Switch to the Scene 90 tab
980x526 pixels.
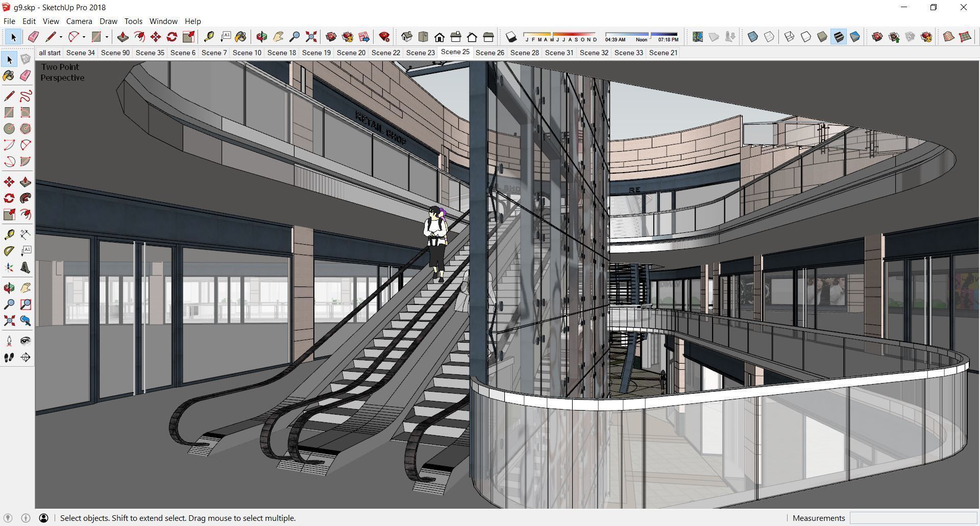[115, 53]
